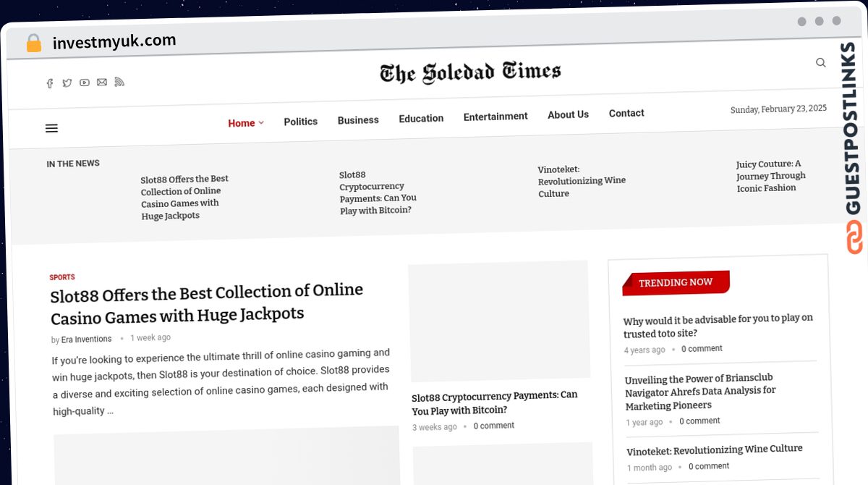The image size is (868, 485).
Task: Click the '1 year ago' timestamp
Action: (x=644, y=423)
